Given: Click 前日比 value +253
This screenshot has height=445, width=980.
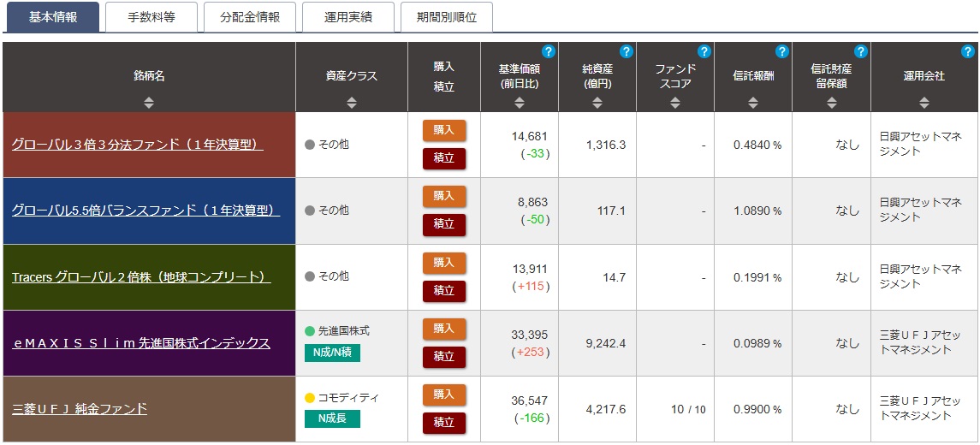Looking at the screenshot, I should click(530, 353).
